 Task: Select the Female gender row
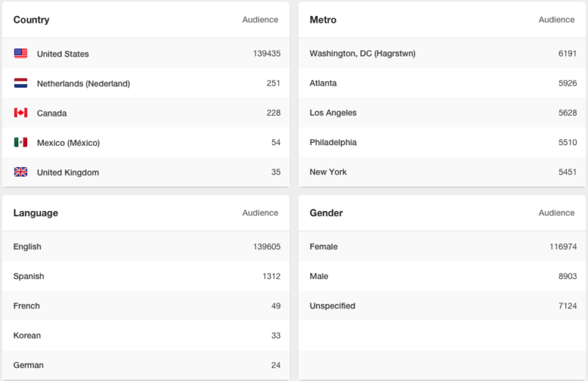[442, 246]
